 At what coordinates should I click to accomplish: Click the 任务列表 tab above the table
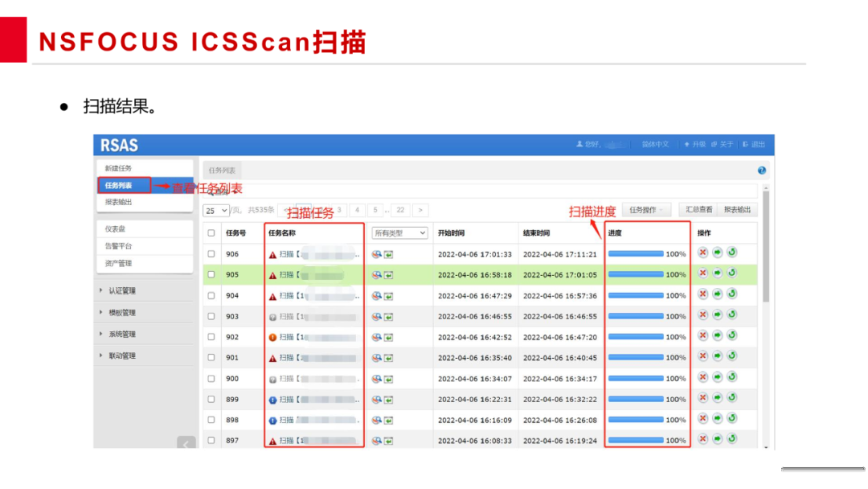click(x=222, y=171)
